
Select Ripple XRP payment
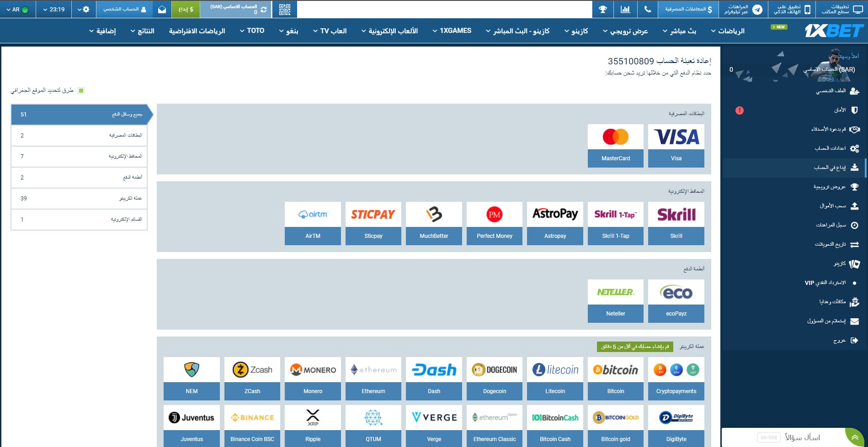point(313,426)
